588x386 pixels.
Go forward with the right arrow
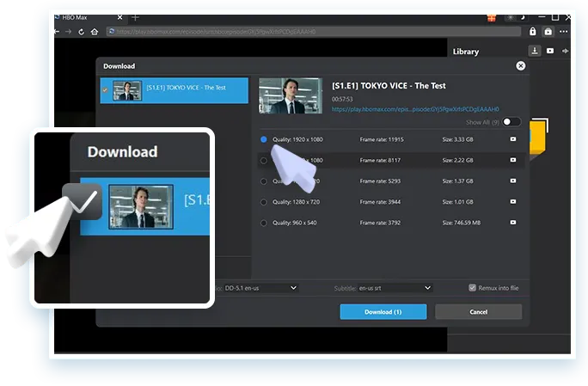point(68,32)
